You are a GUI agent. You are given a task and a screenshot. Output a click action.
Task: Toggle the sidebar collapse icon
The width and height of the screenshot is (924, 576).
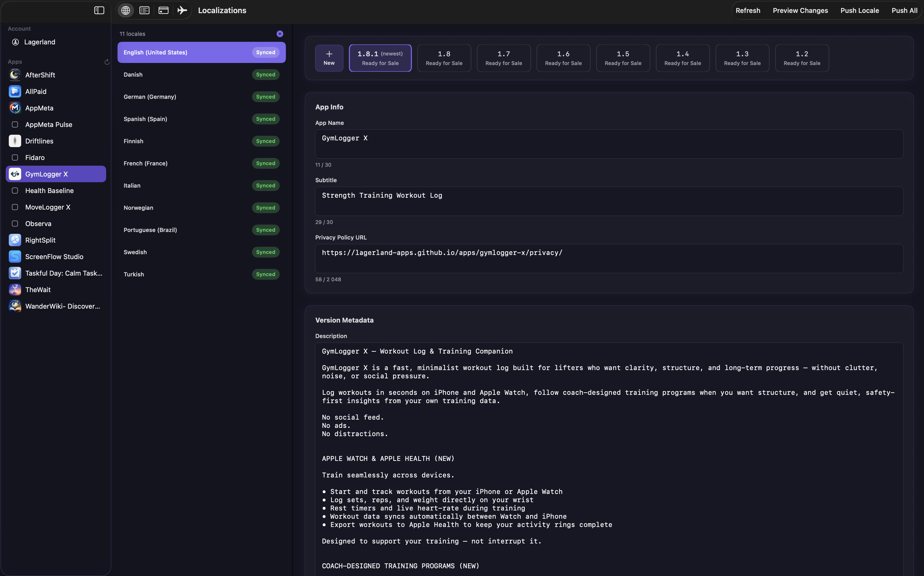tap(99, 10)
